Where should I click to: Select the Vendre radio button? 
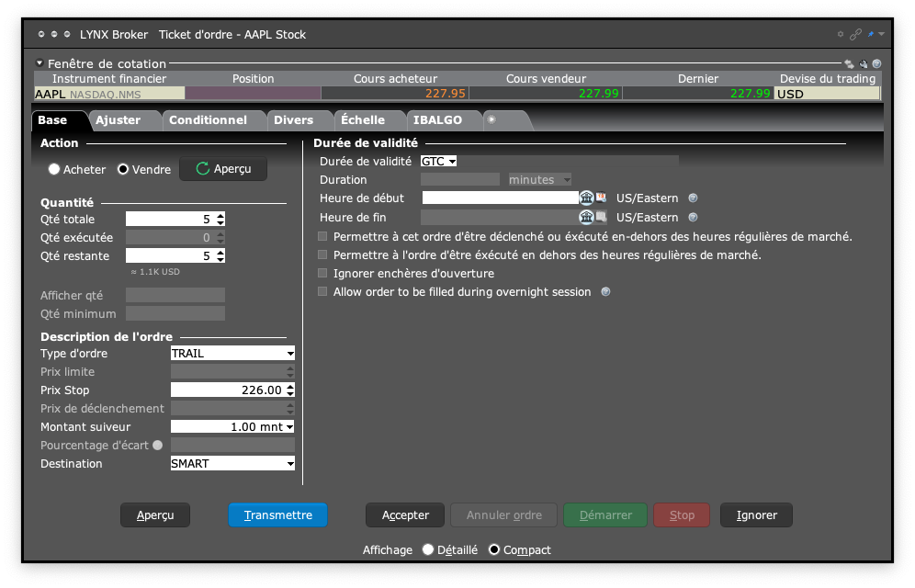click(x=123, y=169)
